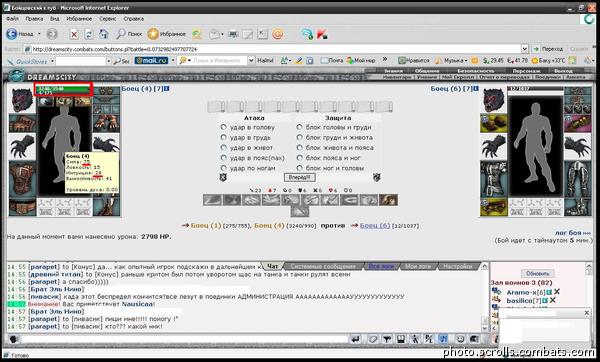Open the Поиск magnifier search button

click(129, 34)
